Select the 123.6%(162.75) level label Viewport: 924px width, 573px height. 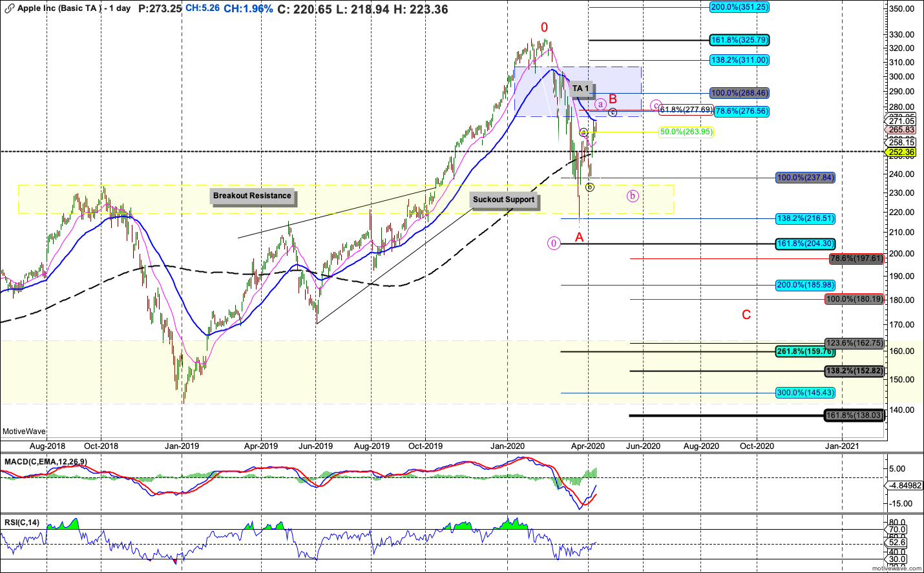click(x=854, y=343)
